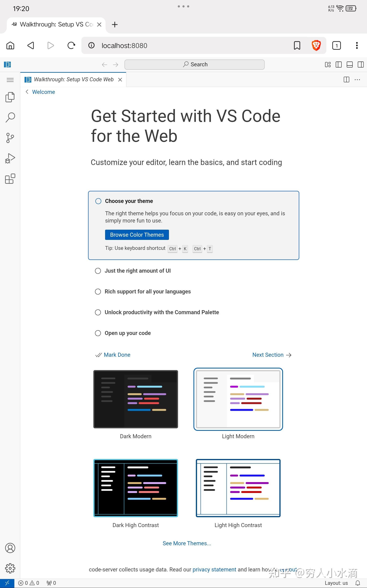Open the Explorer view in activity bar
Screen dimensions: 367x588
[x=10, y=97]
